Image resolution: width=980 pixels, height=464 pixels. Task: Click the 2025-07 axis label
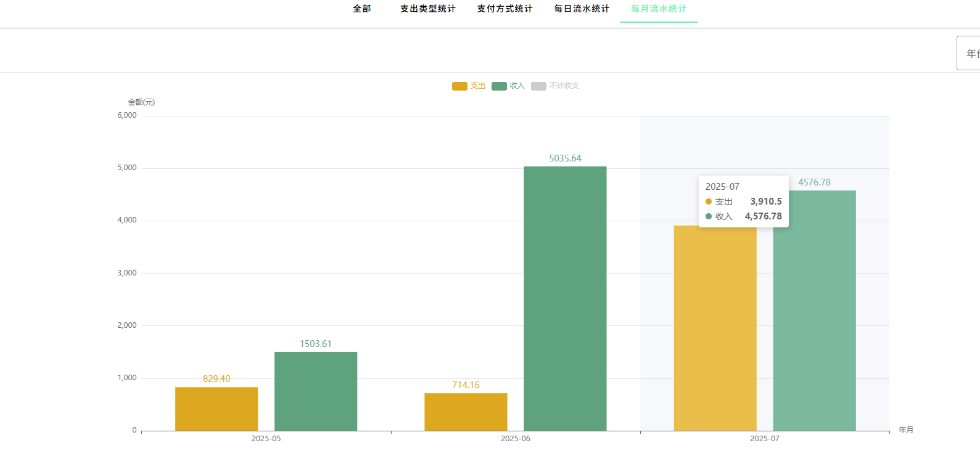pyautogui.click(x=765, y=439)
